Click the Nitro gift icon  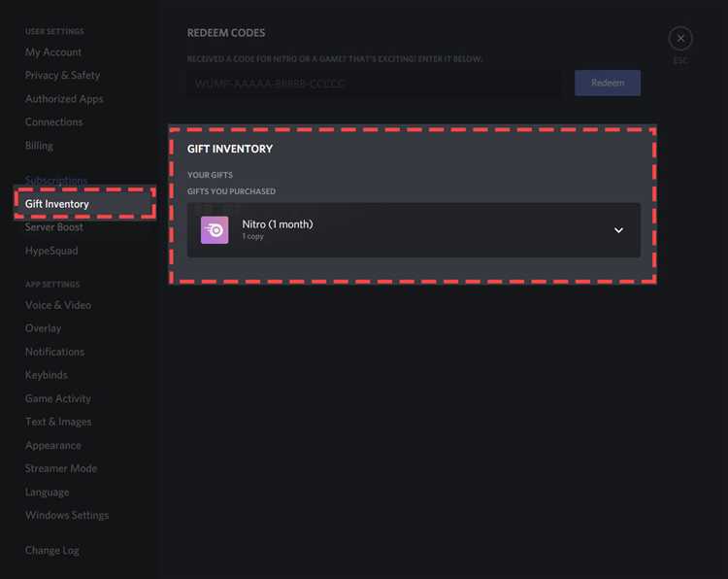(215, 230)
